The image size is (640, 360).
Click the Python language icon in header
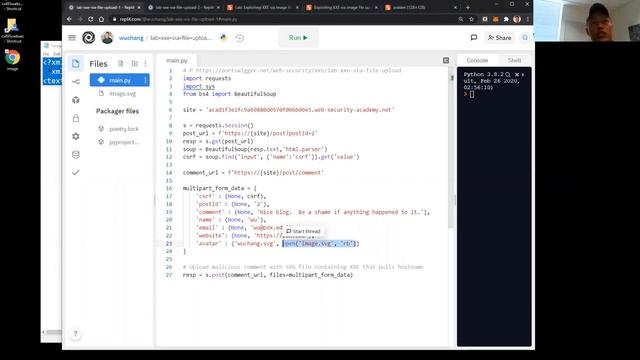tap(223, 38)
